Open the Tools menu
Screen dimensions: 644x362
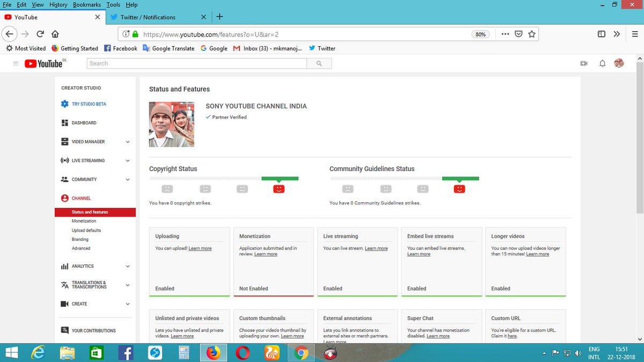(113, 4)
